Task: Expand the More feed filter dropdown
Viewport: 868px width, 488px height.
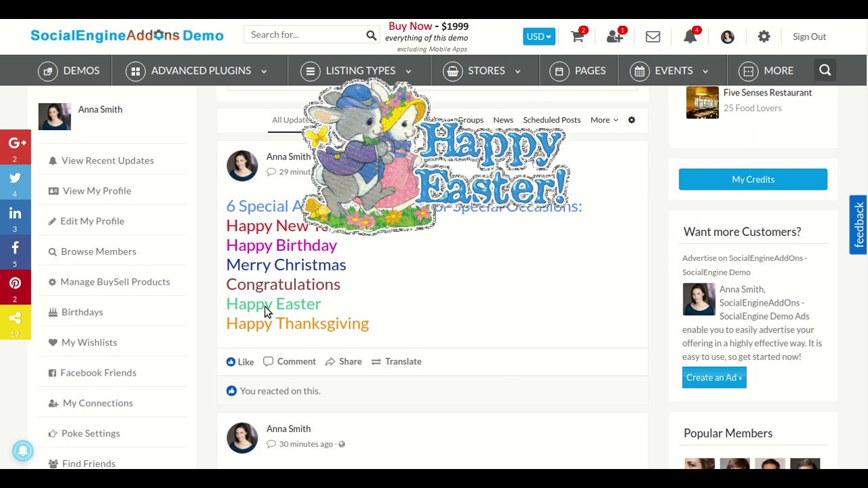Action: (x=604, y=120)
